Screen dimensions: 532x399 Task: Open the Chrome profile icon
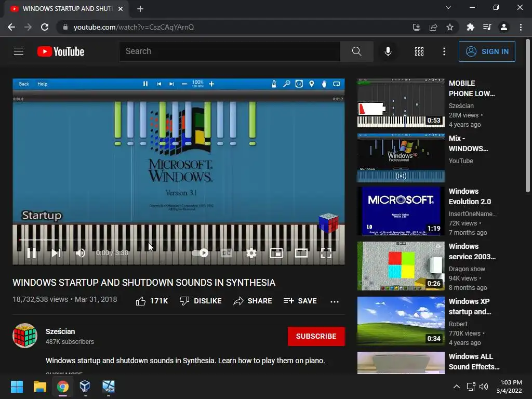[x=504, y=27]
